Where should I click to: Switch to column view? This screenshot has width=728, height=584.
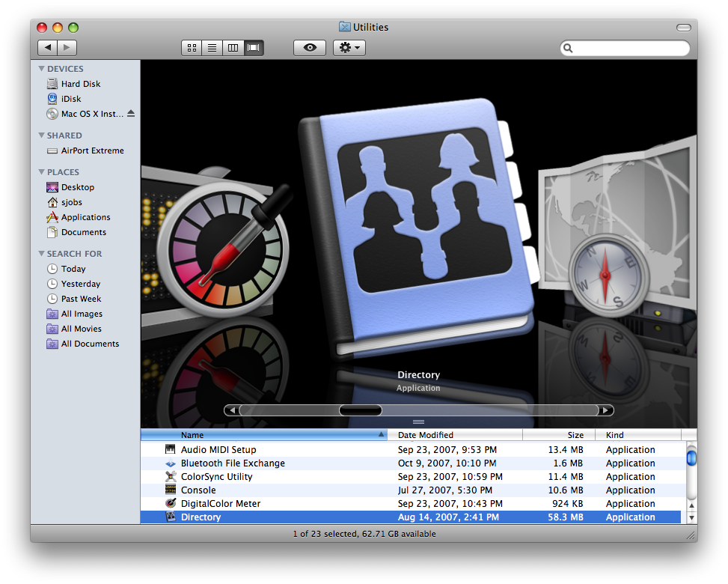(233, 47)
